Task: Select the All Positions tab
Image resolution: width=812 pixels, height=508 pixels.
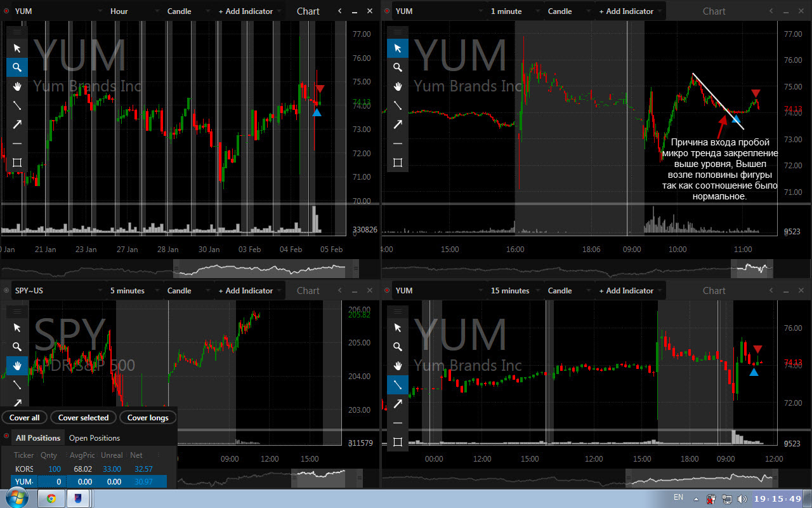Action: click(x=38, y=438)
